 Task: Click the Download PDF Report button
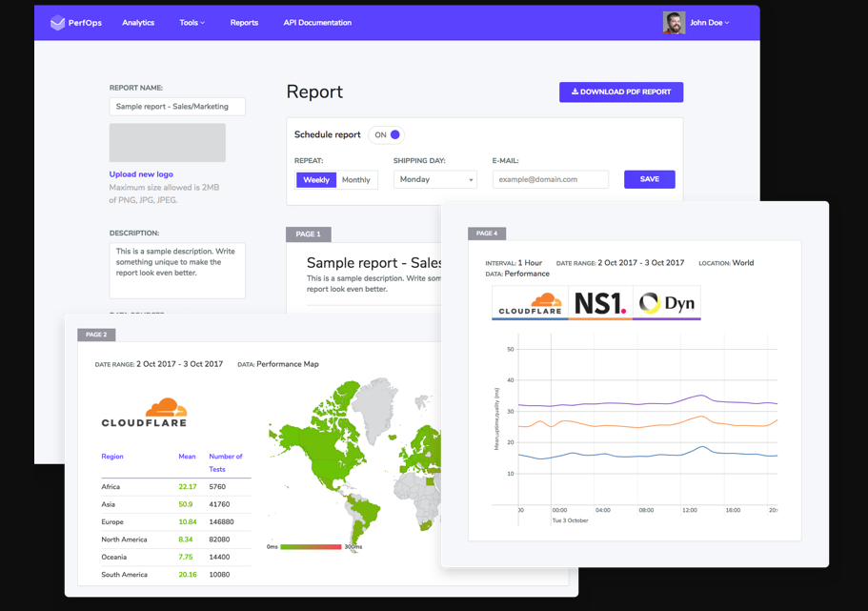(x=621, y=92)
